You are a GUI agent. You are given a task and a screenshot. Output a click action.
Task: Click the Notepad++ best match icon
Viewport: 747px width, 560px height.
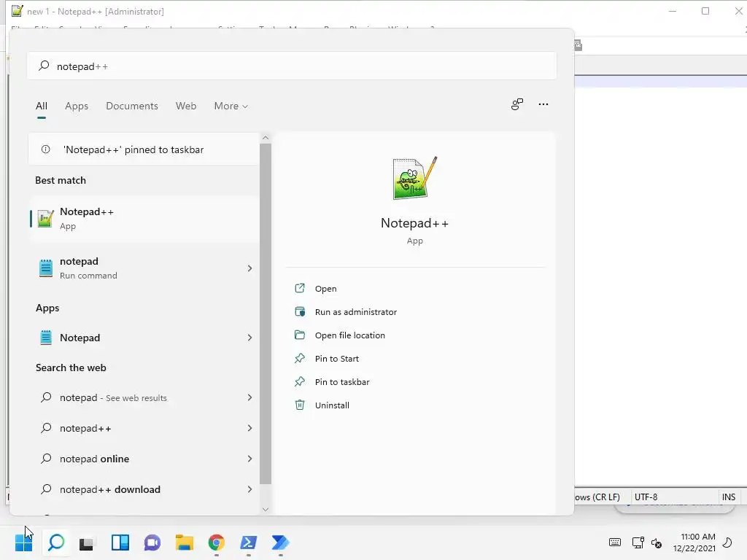tap(45, 219)
